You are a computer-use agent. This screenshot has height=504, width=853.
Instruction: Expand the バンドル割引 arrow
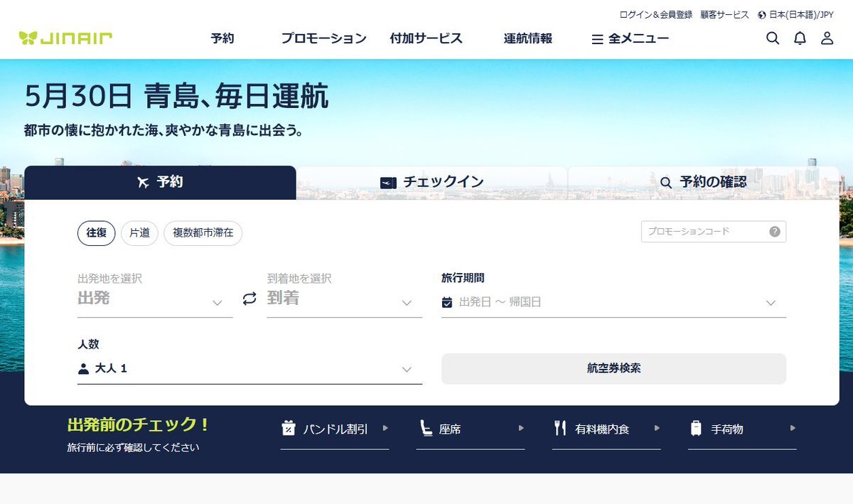[385, 428]
